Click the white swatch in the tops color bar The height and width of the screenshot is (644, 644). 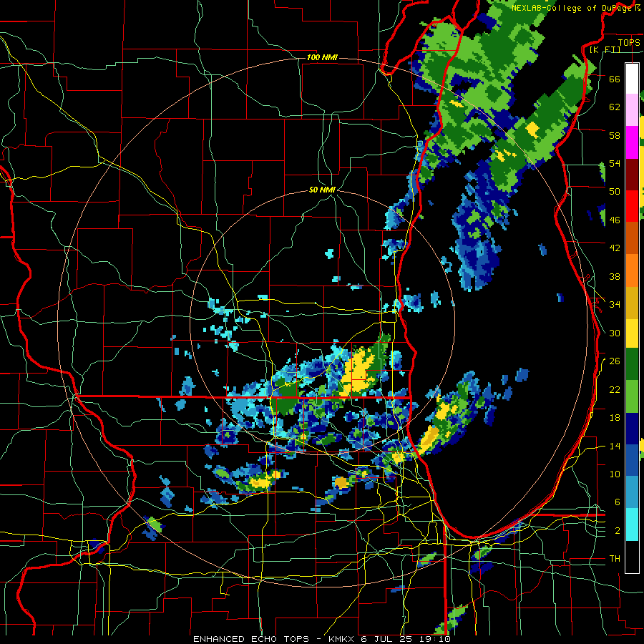point(632,79)
